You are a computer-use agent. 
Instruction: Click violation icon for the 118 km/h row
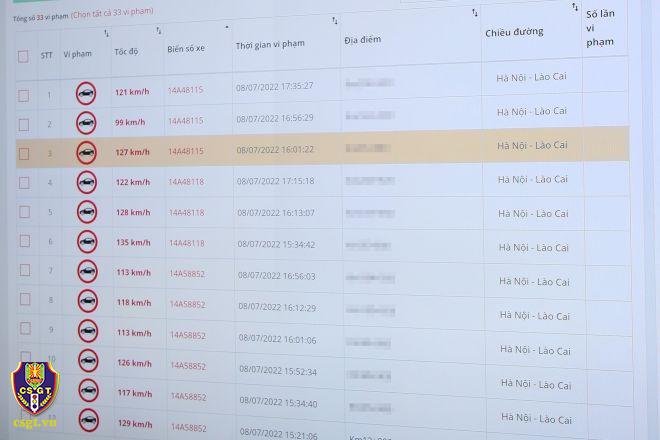pos(87,302)
